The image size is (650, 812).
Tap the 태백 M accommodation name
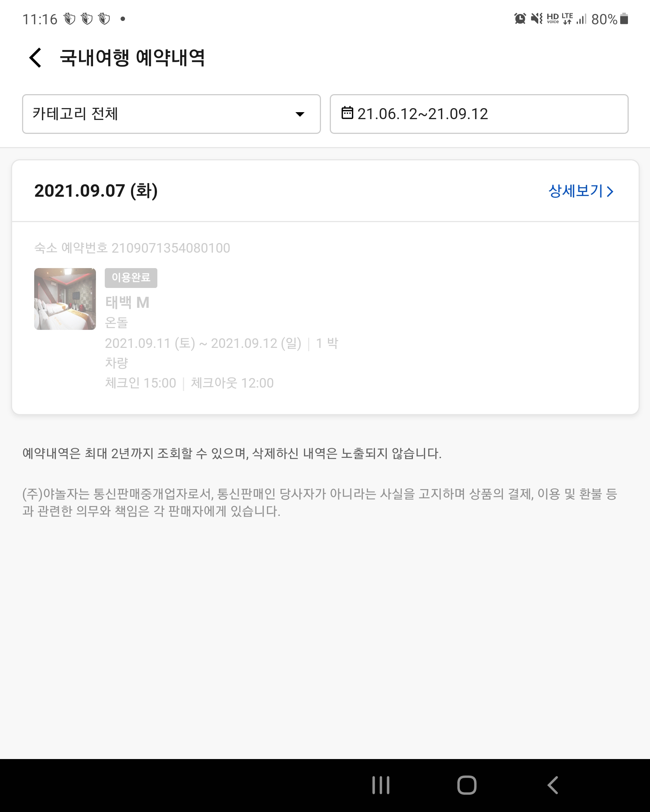tap(127, 302)
